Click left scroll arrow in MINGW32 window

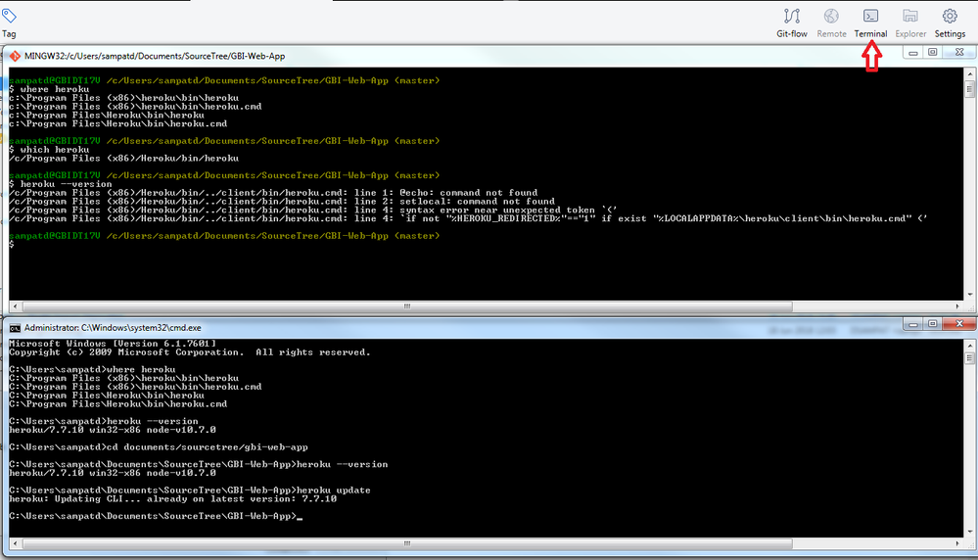pos(15,306)
